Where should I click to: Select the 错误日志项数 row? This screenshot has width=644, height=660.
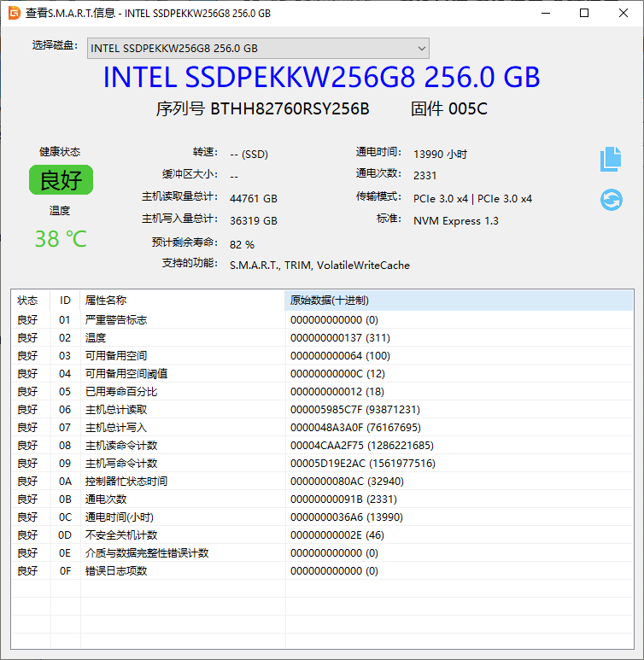click(x=322, y=570)
